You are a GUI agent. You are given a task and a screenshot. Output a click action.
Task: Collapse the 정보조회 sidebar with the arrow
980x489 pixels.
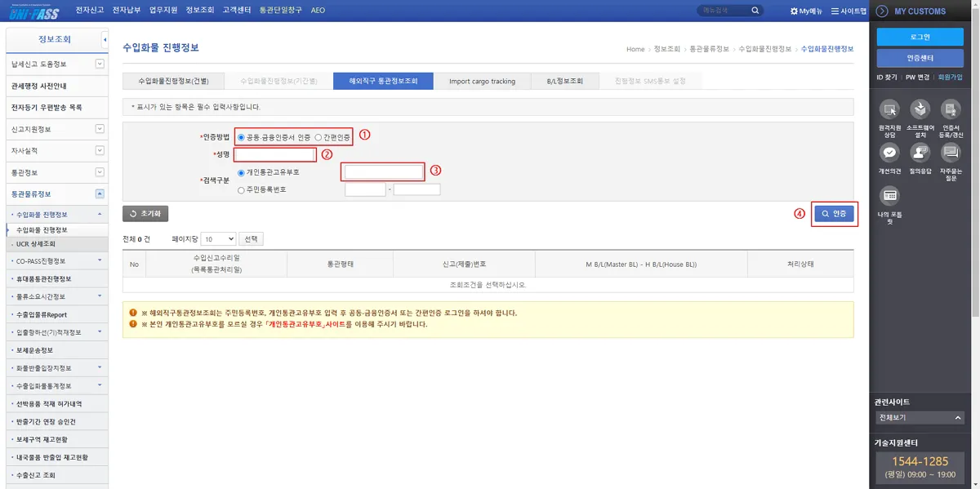(105, 39)
